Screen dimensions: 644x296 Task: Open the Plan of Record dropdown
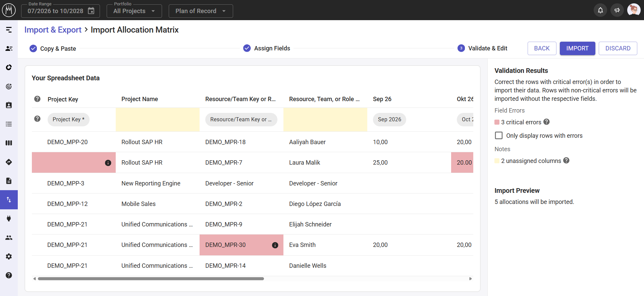coord(201,11)
